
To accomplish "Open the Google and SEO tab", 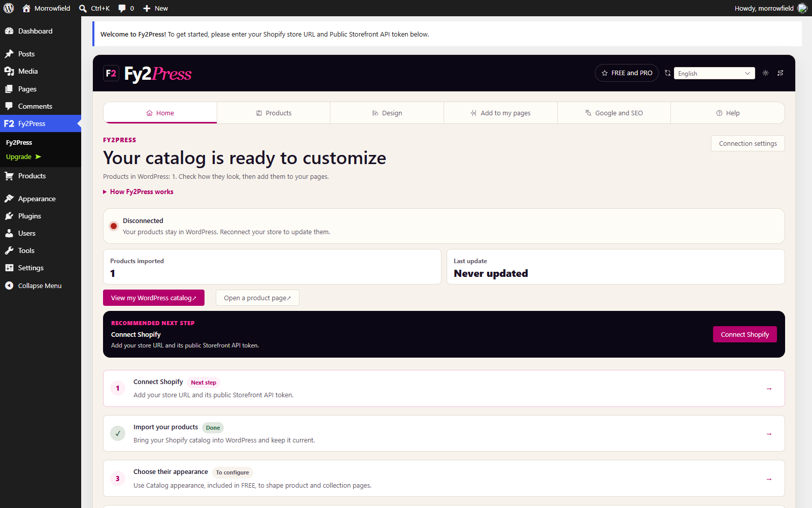I will 614,113.
